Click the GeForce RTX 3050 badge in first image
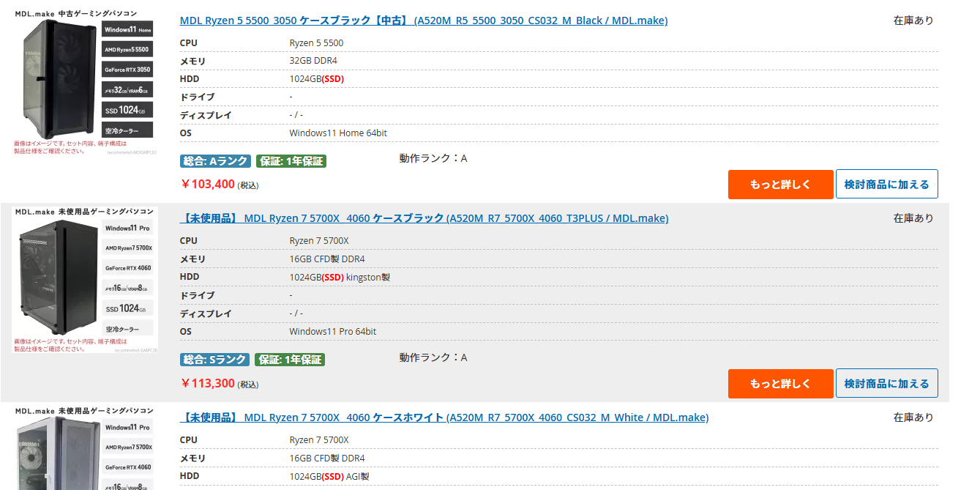This screenshot has width=980, height=490. pos(127,70)
